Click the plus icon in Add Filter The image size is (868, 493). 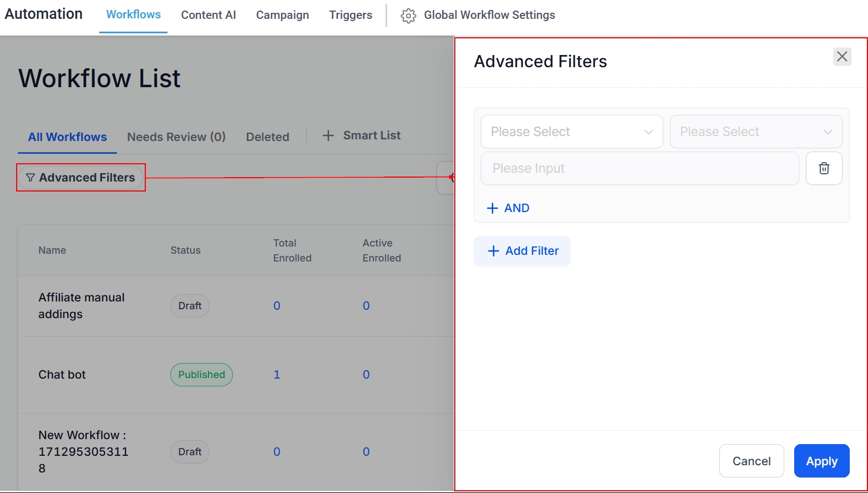[493, 251]
